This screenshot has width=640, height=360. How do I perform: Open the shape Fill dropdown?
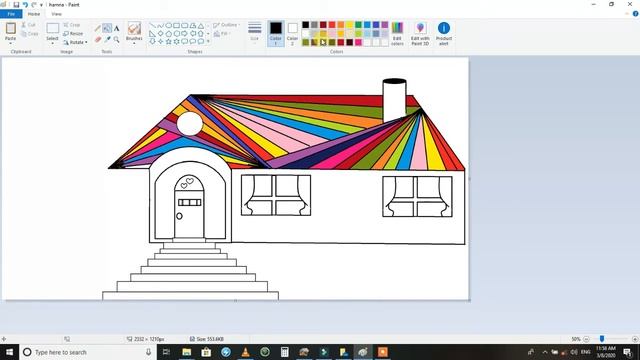tap(222, 33)
